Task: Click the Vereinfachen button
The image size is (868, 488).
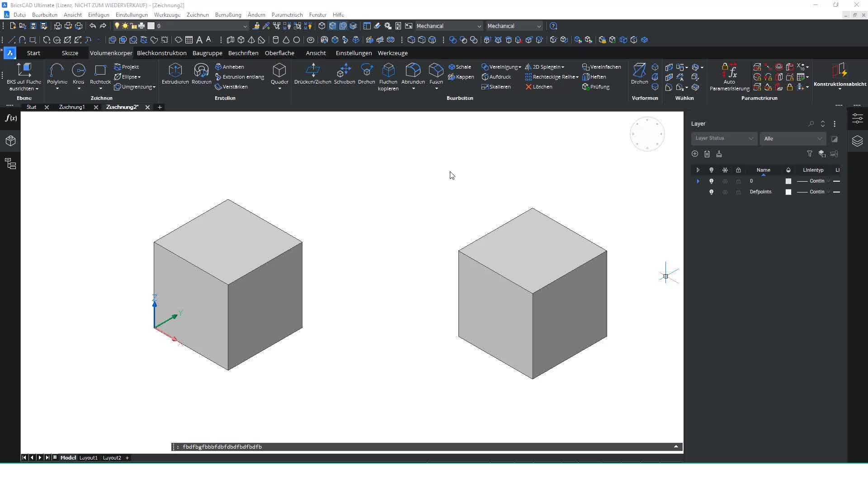Action: click(x=601, y=67)
